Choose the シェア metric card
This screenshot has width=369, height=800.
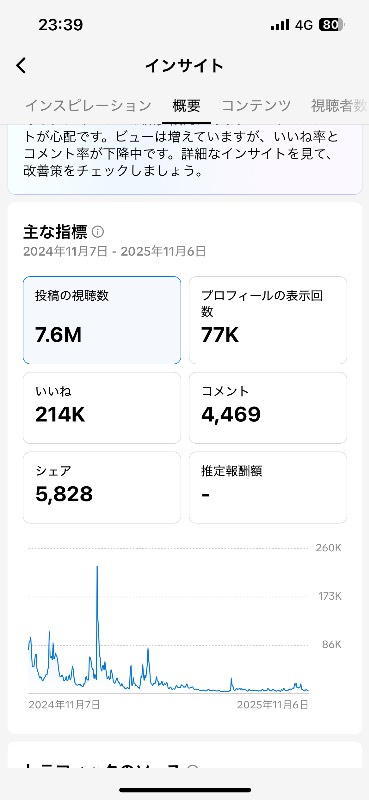tap(102, 487)
